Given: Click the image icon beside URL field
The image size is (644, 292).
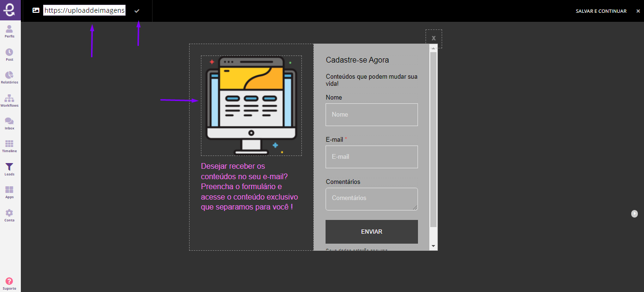Looking at the screenshot, I should tap(36, 10).
